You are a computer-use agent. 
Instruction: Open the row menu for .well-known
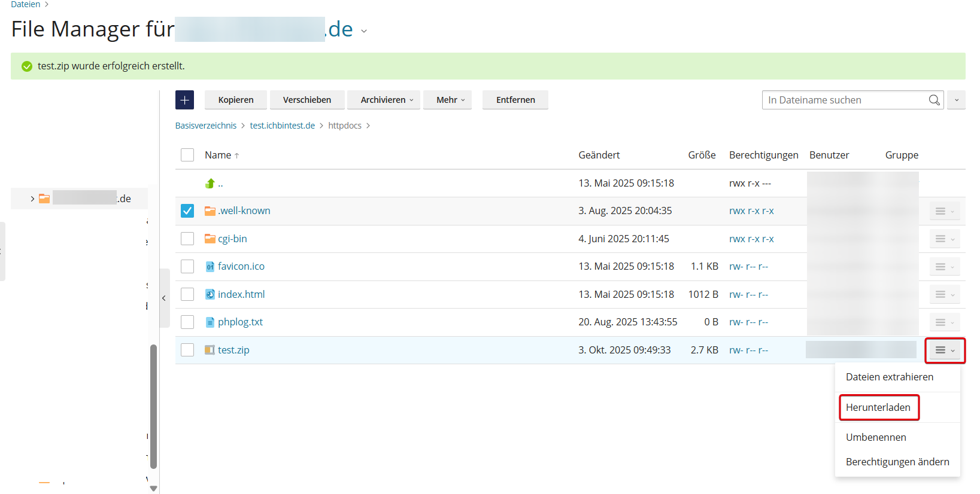tap(945, 211)
